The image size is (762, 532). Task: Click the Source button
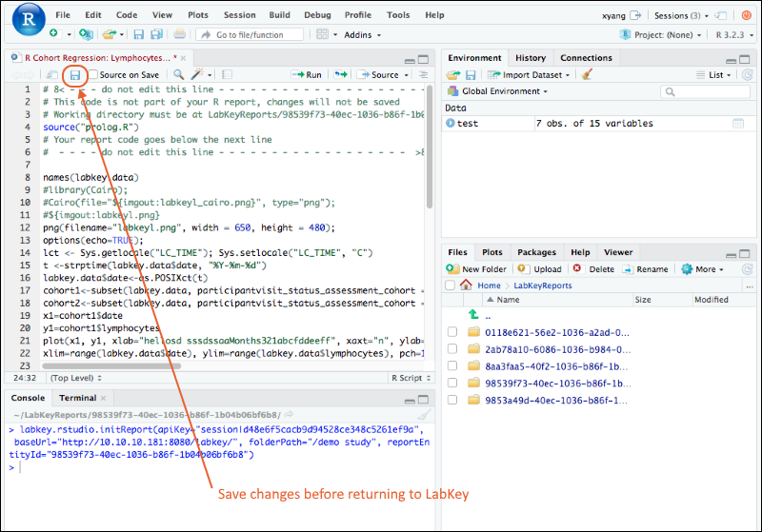point(378,75)
